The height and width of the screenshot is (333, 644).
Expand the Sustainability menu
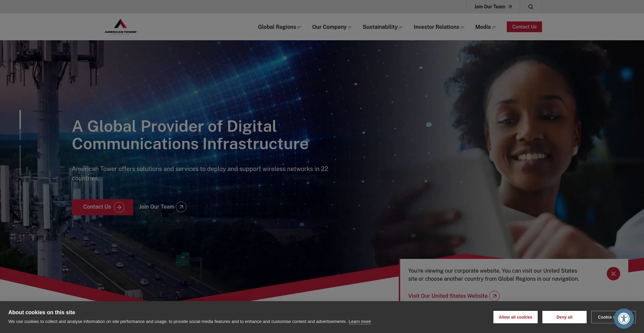tap(383, 27)
